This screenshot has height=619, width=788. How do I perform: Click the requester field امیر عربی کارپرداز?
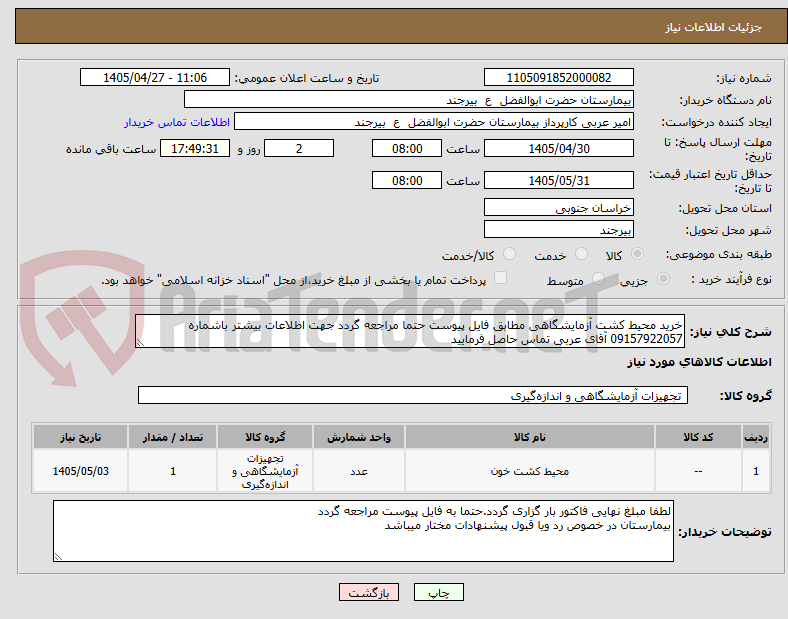pyautogui.click(x=434, y=122)
